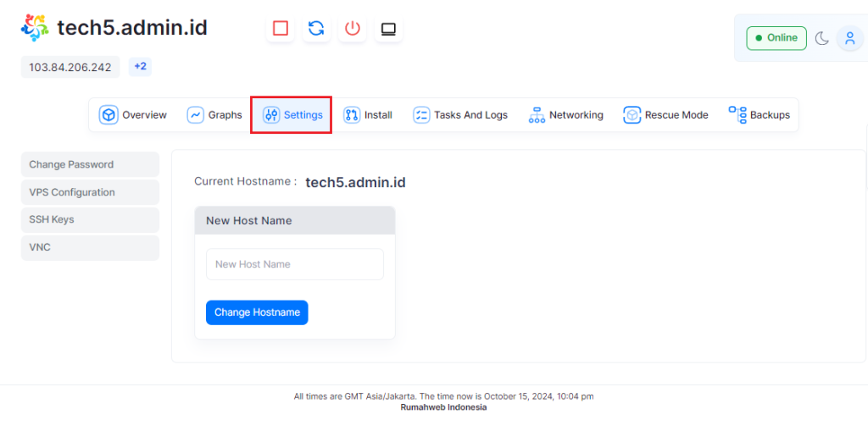Open the VNC console laptop icon
This screenshot has height=431, width=868.
click(388, 28)
